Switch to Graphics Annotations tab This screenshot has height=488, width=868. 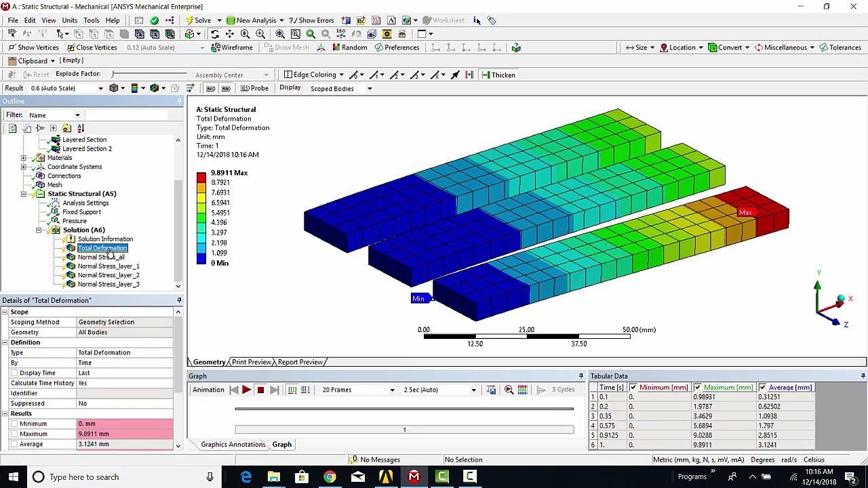(x=233, y=445)
